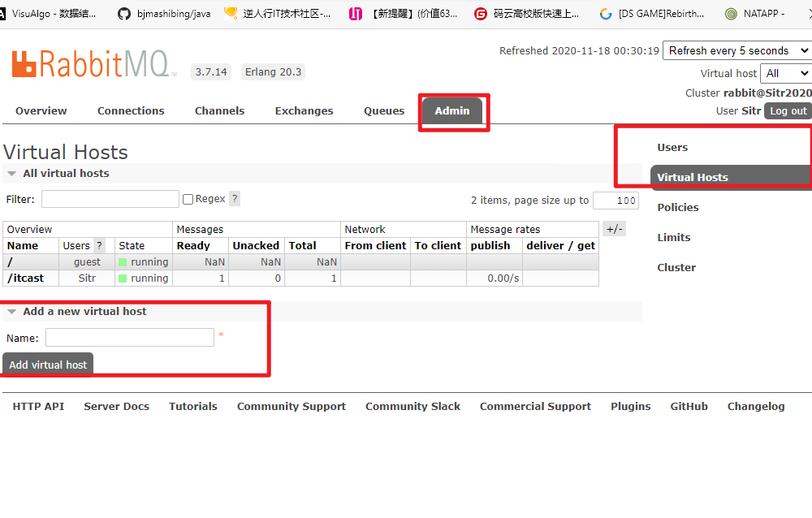
Task: Open the Users admin section
Action: 672,148
